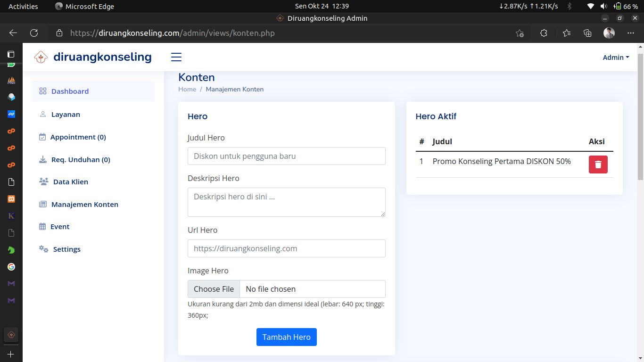Click the Choose File button
Viewport: 644px width, 362px height.
tap(214, 289)
